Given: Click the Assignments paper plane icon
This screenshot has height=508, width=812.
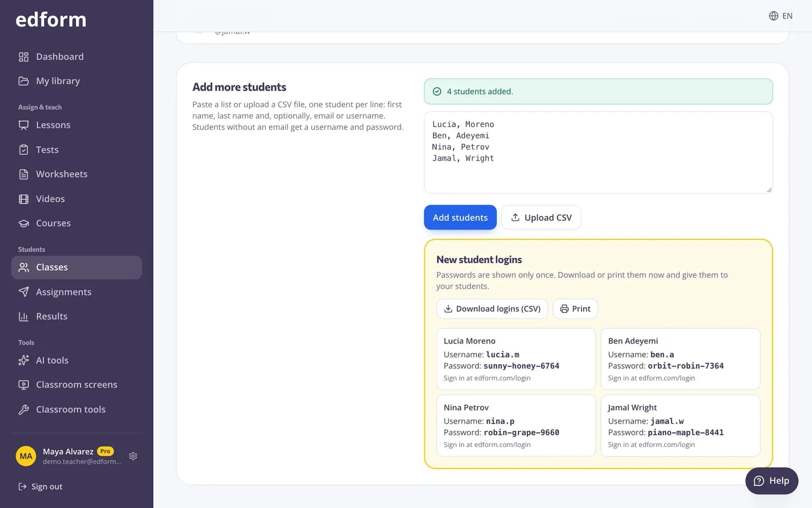Looking at the screenshot, I should (23, 292).
